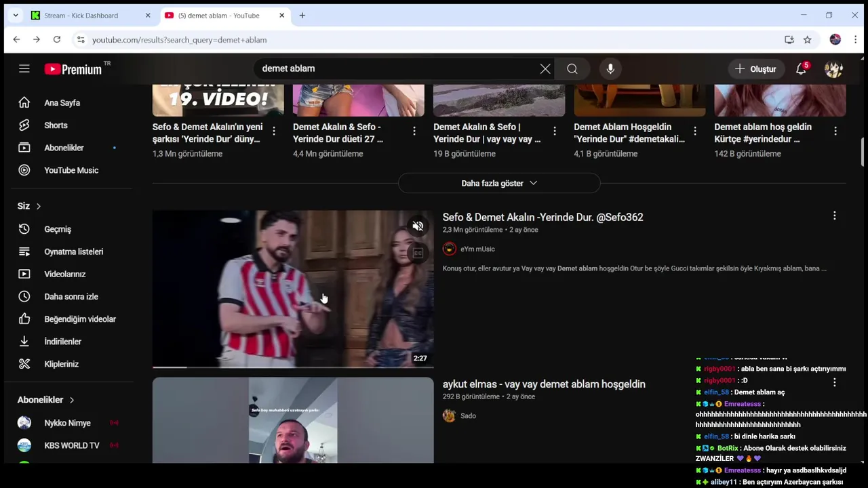View site information icon
Image resolution: width=868 pixels, height=488 pixels.
click(81, 40)
